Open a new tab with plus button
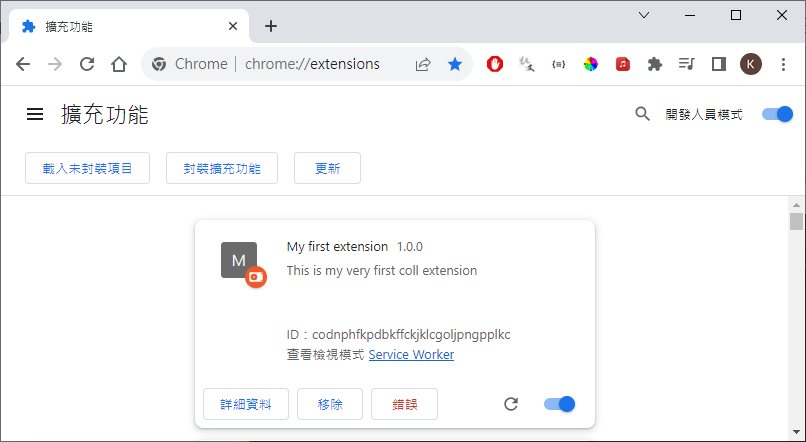 [271, 26]
